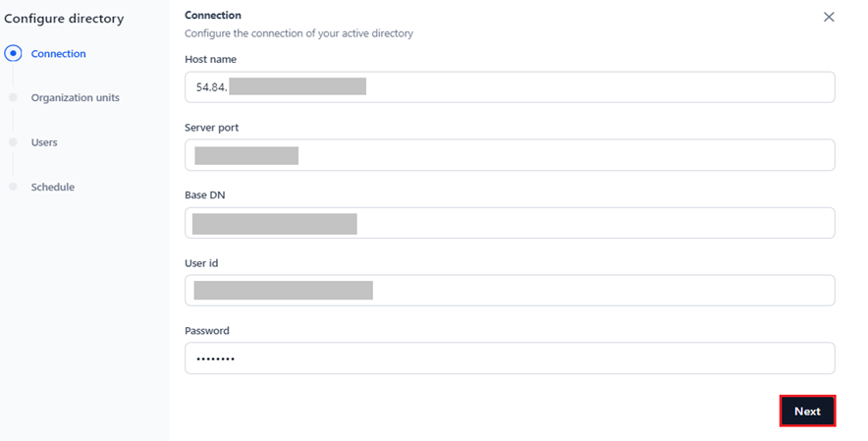
Task: Switch to the Schedule step
Action: [x=53, y=188]
